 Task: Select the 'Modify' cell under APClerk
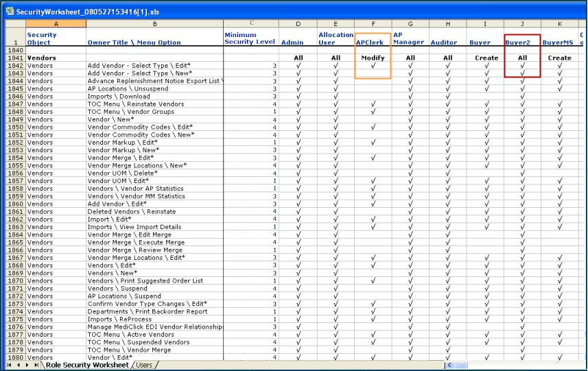[373, 58]
